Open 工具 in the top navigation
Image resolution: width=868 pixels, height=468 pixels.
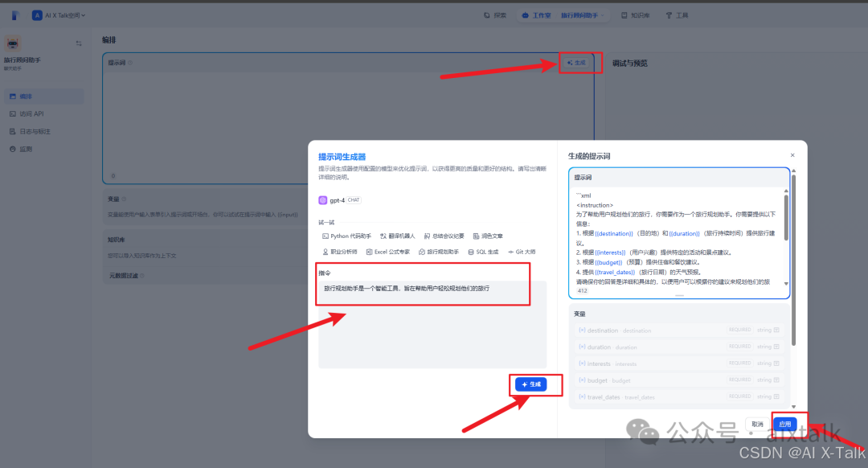[677, 15]
